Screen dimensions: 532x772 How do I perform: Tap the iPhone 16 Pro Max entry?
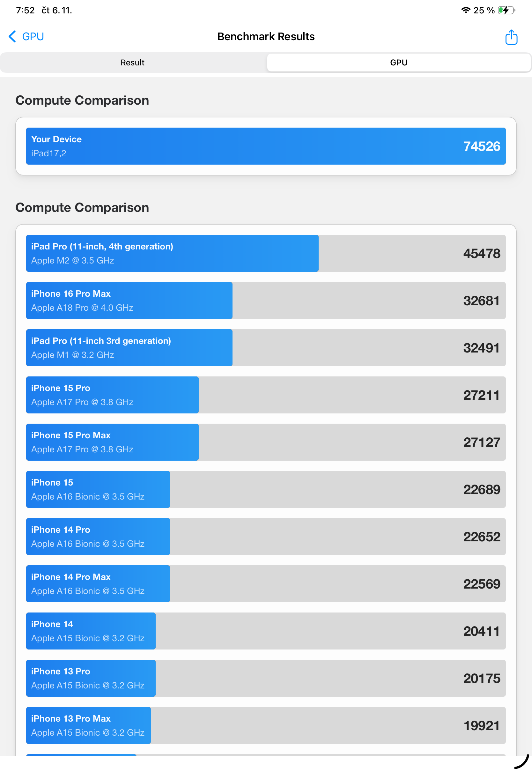click(266, 301)
